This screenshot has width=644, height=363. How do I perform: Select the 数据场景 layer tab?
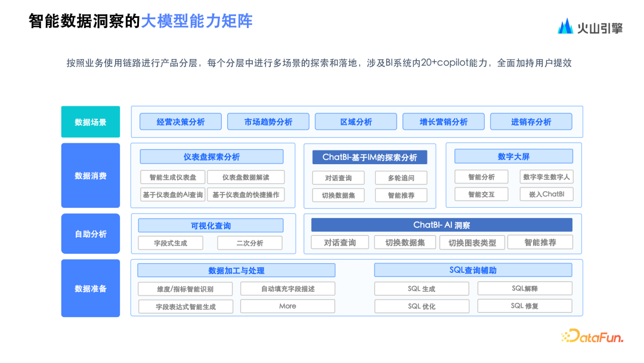click(91, 122)
